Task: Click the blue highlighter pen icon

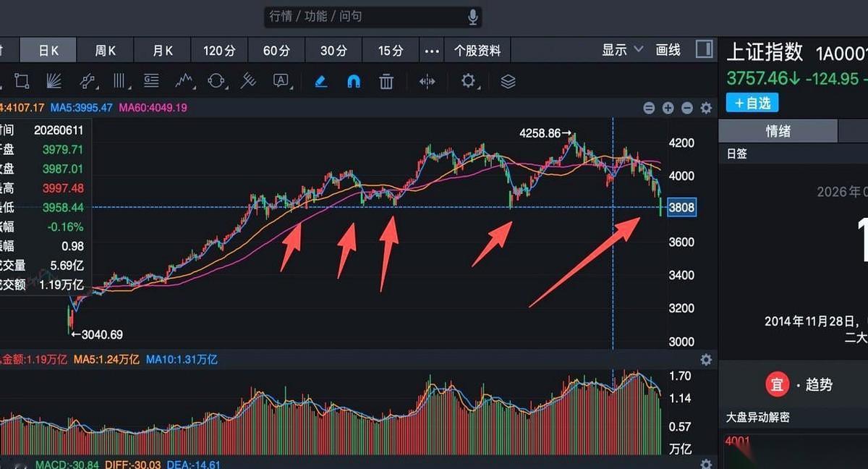Action: (321, 81)
